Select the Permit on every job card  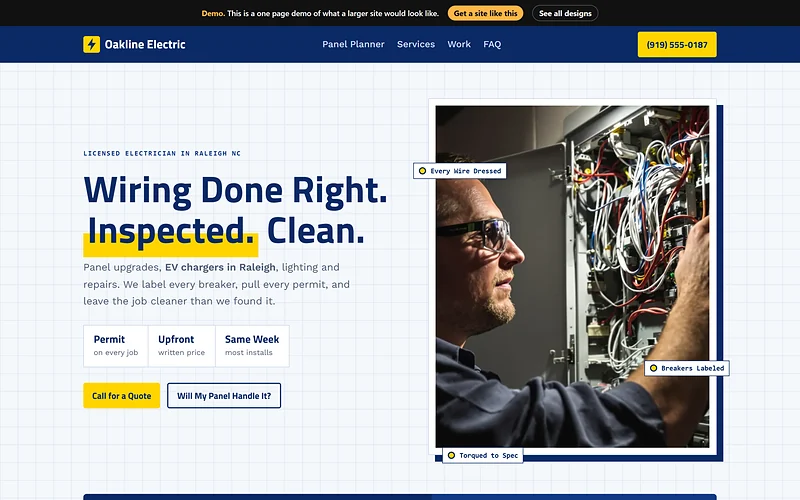click(x=116, y=346)
